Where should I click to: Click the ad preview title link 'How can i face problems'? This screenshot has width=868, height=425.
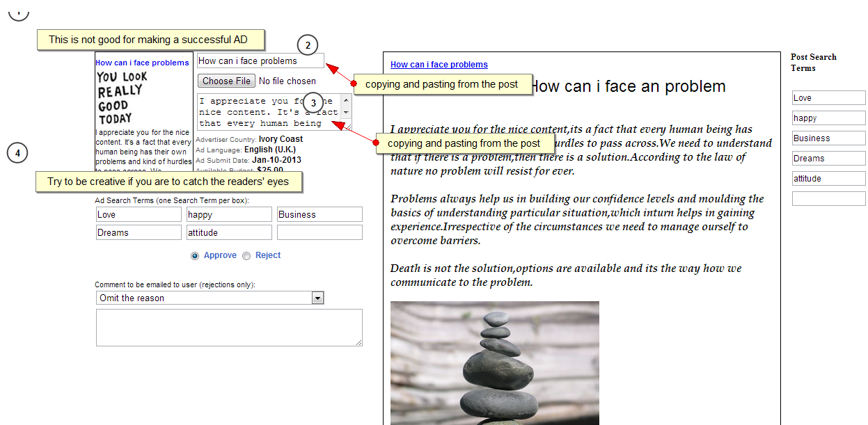pyautogui.click(x=142, y=63)
